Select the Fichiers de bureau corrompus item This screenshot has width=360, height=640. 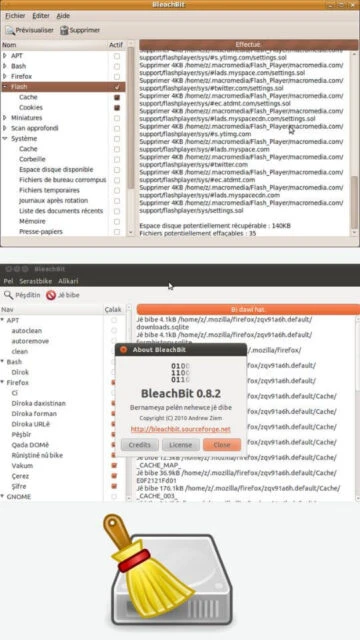pos(62,180)
